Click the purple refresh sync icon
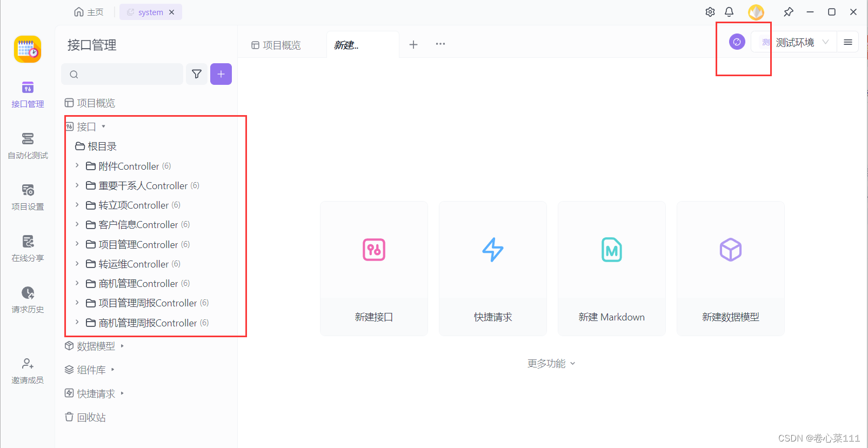This screenshot has height=448, width=868. click(x=737, y=42)
